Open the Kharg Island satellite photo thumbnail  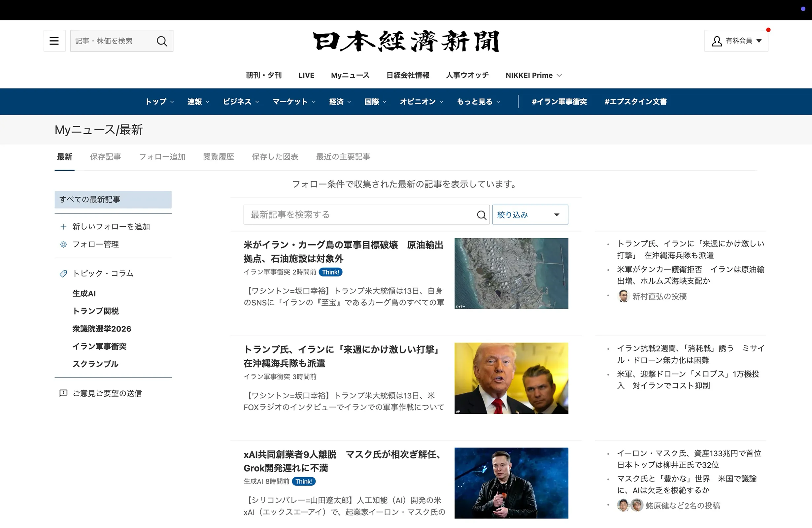511,274
